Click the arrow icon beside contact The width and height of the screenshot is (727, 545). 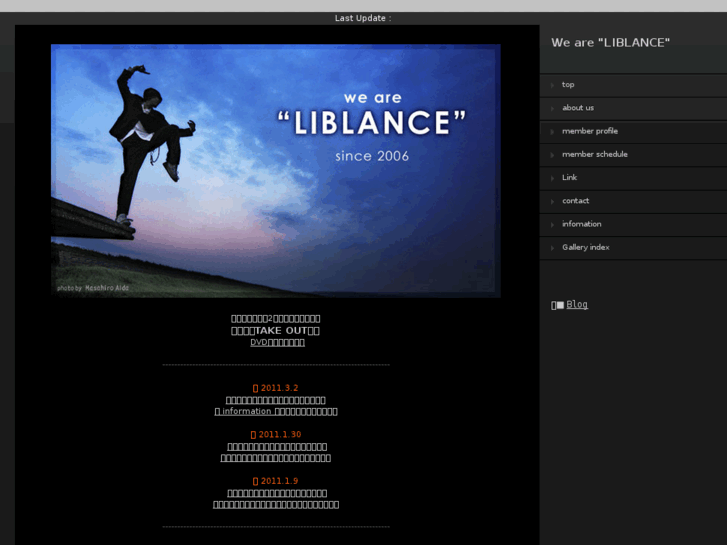click(552, 201)
